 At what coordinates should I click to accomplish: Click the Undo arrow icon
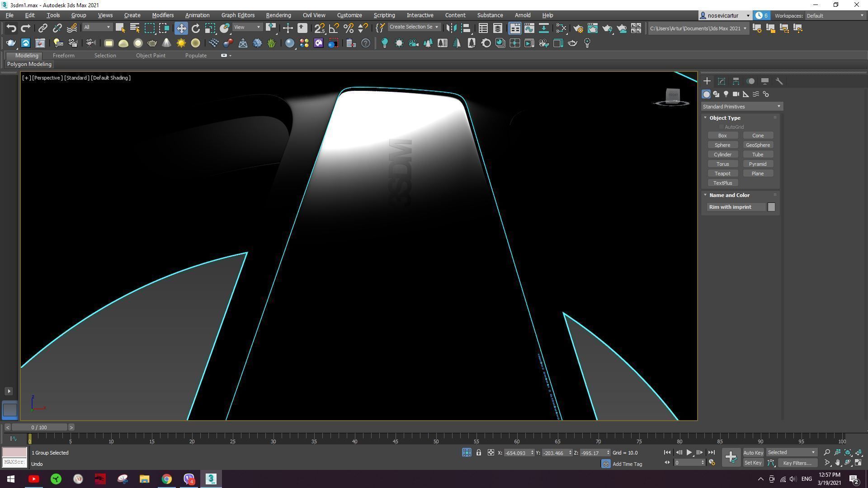click(11, 28)
